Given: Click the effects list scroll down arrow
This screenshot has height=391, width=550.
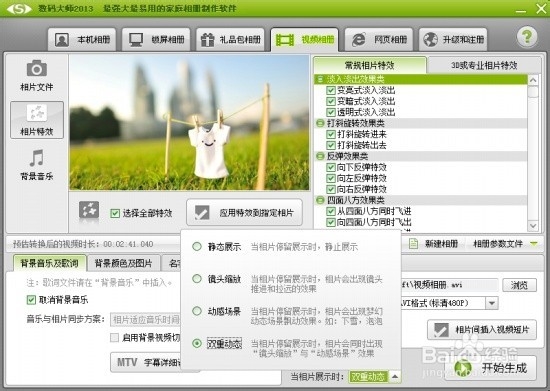Looking at the screenshot, I should (533, 225).
